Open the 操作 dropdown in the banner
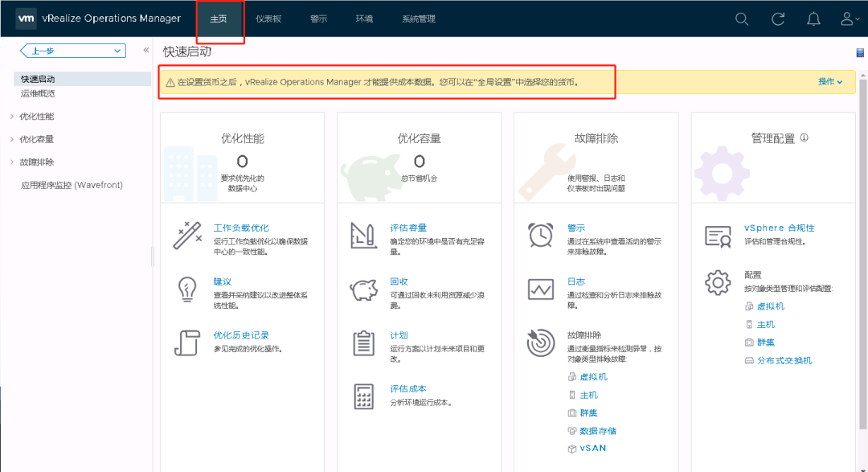 (829, 82)
